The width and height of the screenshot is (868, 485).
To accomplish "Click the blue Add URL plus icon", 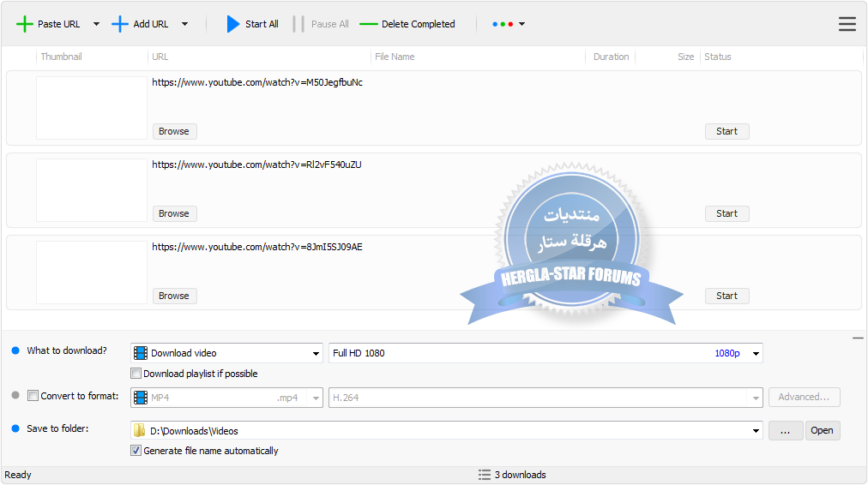I will [119, 24].
